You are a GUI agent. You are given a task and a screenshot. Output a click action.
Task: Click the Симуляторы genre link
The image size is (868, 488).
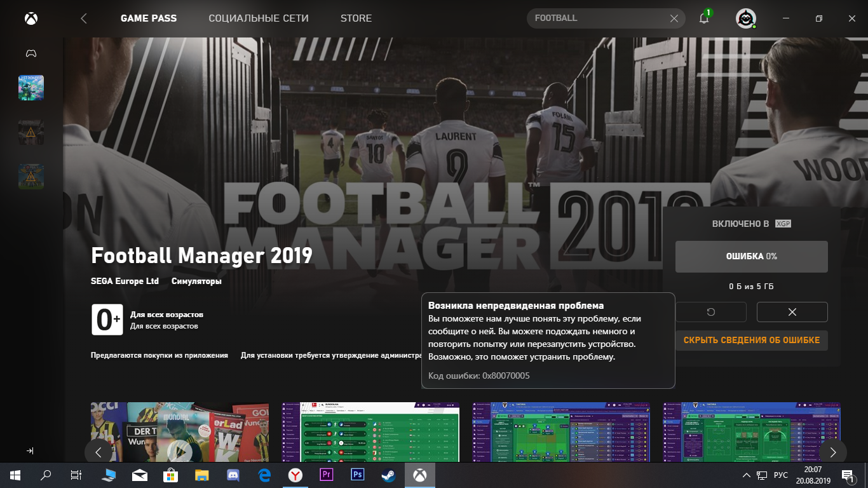[196, 281]
